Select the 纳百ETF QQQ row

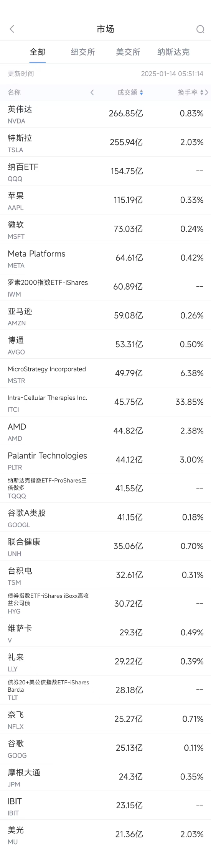click(105, 171)
